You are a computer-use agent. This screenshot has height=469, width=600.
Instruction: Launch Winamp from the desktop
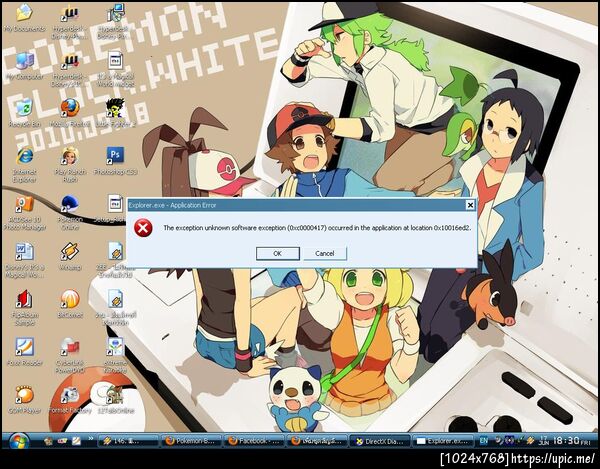point(70,257)
